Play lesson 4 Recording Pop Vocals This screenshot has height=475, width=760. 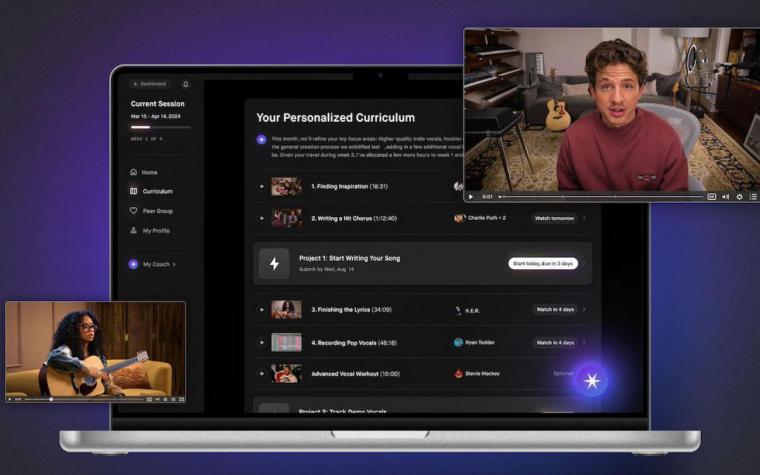click(262, 342)
